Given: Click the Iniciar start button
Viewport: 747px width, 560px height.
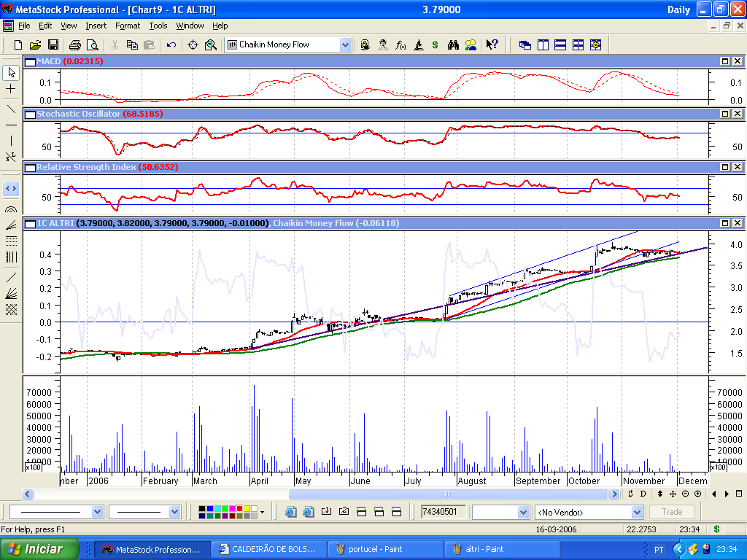Looking at the screenshot, I should tap(40, 549).
